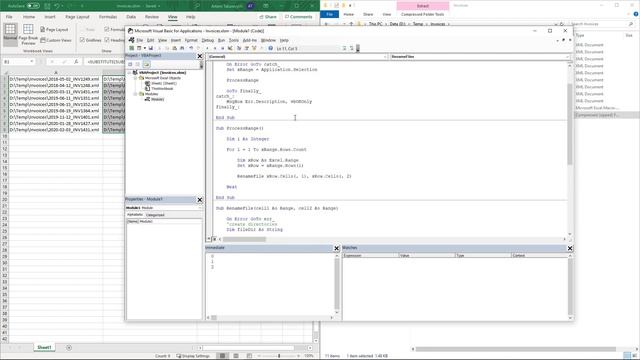
Task: Click Excel quick-access Undo icon
Action: tap(57, 6)
